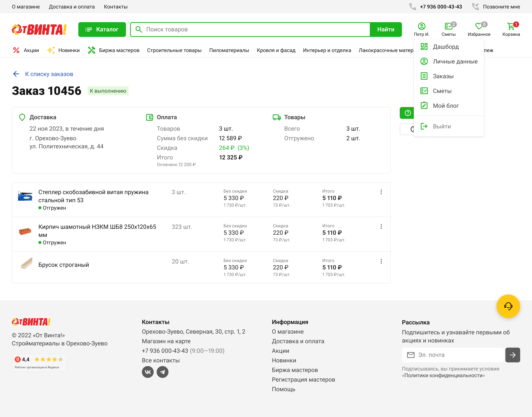
Task: Click the VK social icon in footer
Action: tap(148, 372)
